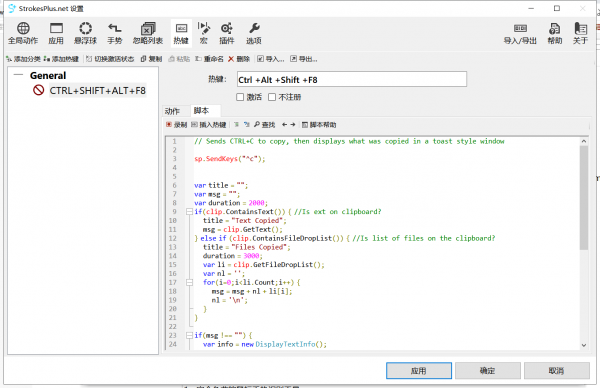Image resolution: width=600 pixels, height=388 pixels.
Task: Click the 'title = "Text Copied"' line
Action: [x=245, y=220]
